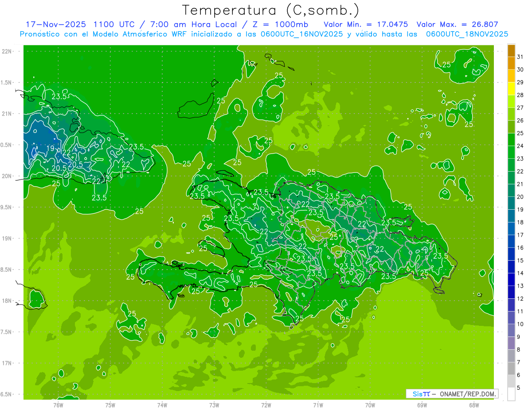532x411 pixels.
Task: Click the 19N latitude axis label
Action: [x=7, y=239]
